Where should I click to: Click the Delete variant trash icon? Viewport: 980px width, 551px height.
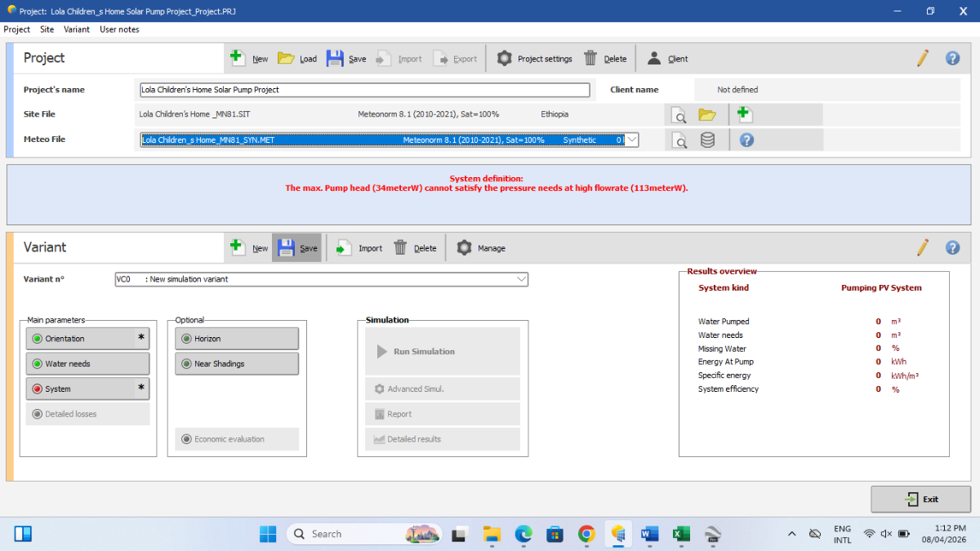click(401, 247)
